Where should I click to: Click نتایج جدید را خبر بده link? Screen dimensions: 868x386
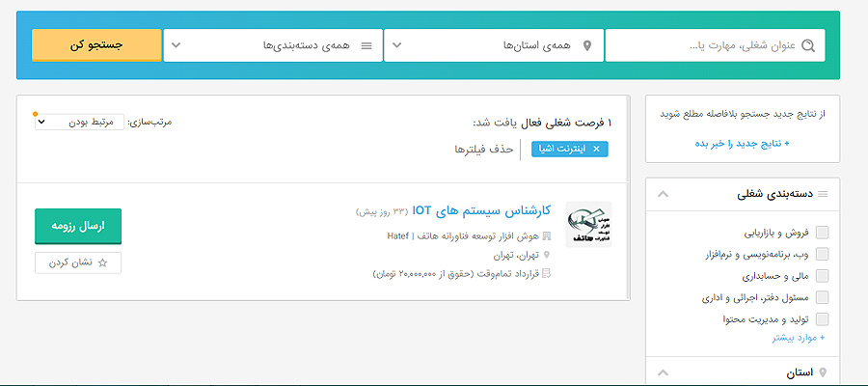pyautogui.click(x=742, y=144)
